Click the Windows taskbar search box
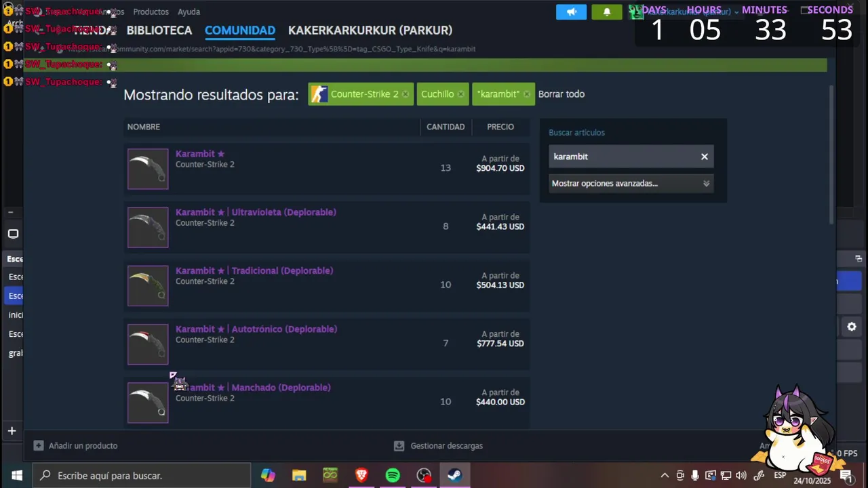This screenshot has width=868, height=488. [x=142, y=476]
